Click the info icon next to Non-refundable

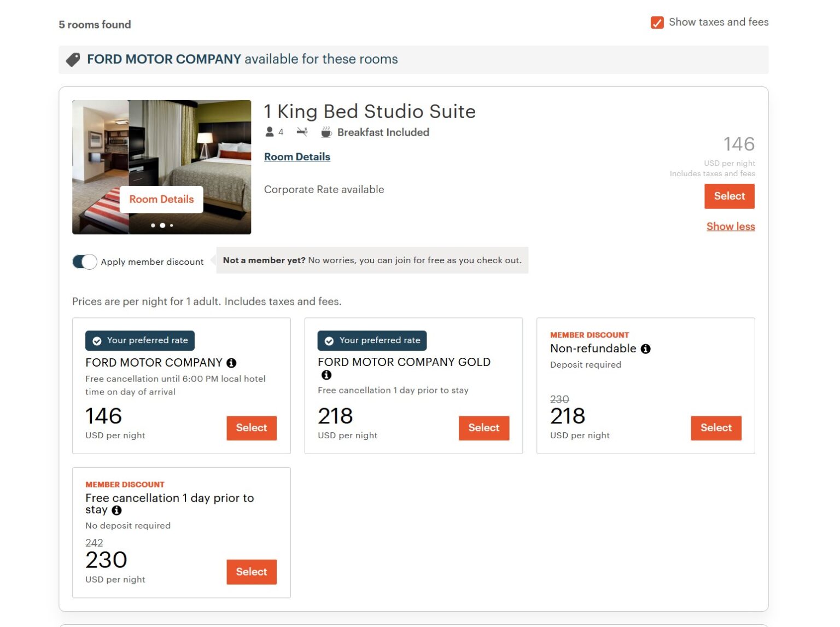645,349
